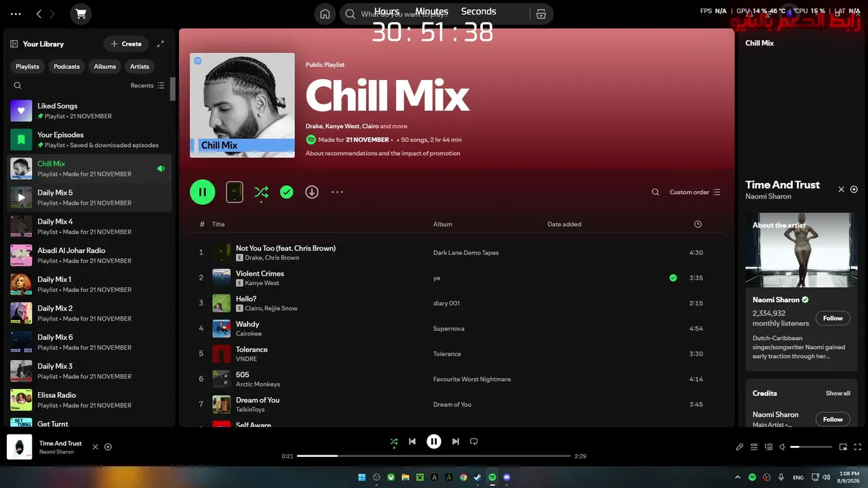Expand Your Library to full view
Viewport: 868px width, 488px height.
(161, 44)
